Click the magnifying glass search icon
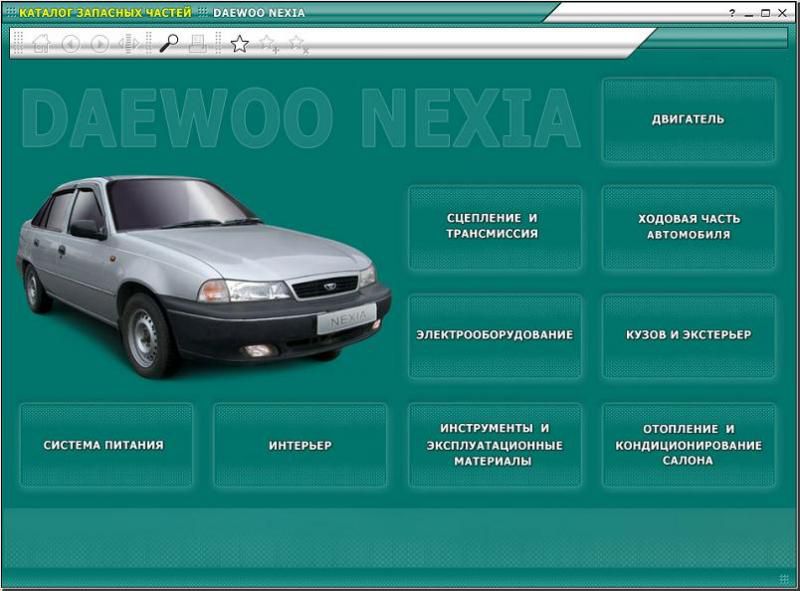Viewport: 800px width, 591px height. pyautogui.click(x=169, y=44)
